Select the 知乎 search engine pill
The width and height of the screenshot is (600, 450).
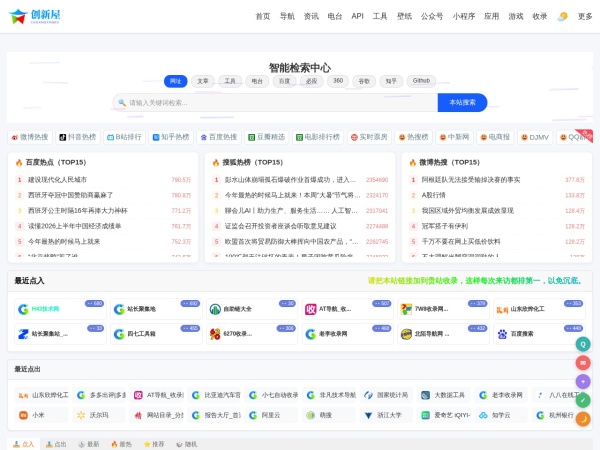point(391,81)
